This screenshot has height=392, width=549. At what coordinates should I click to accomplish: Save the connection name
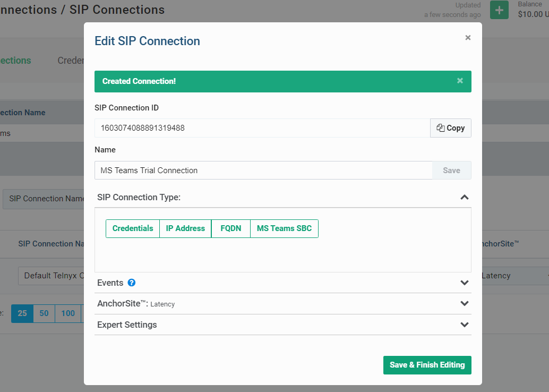pos(451,170)
